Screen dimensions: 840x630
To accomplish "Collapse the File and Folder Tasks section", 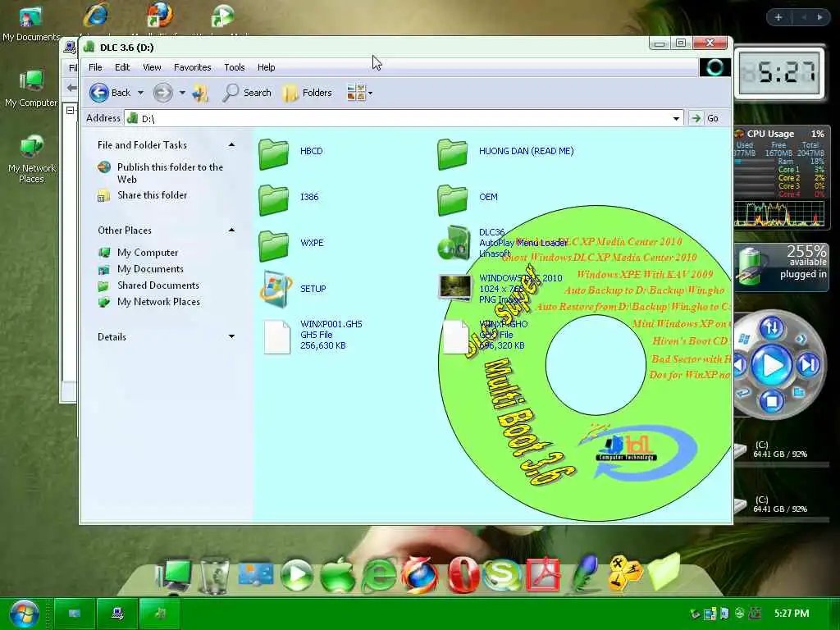I will (231, 144).
